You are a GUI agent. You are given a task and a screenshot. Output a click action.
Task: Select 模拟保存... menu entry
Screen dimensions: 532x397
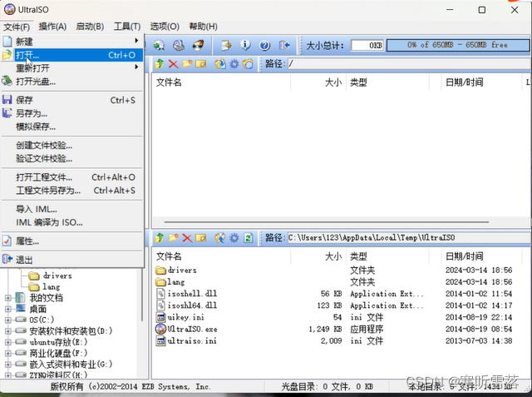(x=72, y=127)
